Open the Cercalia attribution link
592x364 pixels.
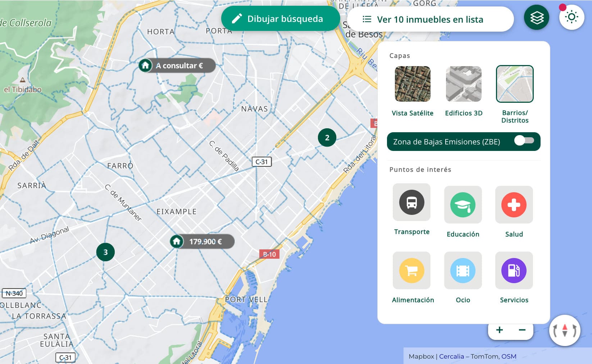451,356
